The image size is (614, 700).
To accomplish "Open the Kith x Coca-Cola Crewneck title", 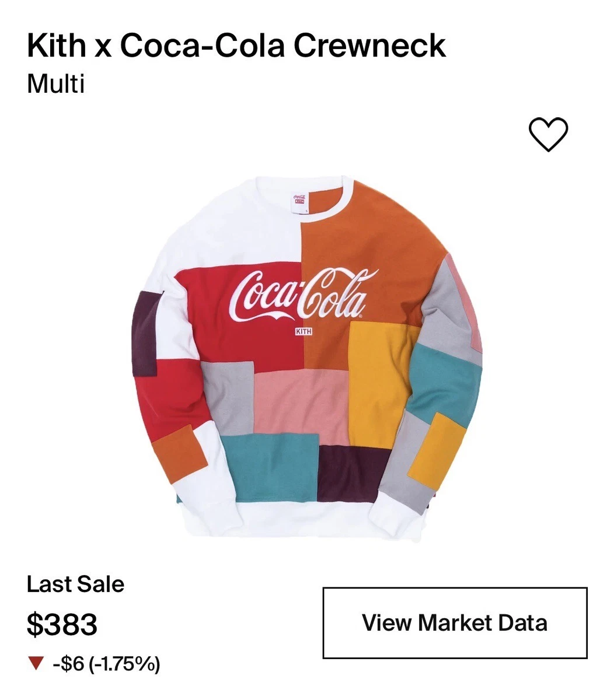I will [x=236, y=45].
